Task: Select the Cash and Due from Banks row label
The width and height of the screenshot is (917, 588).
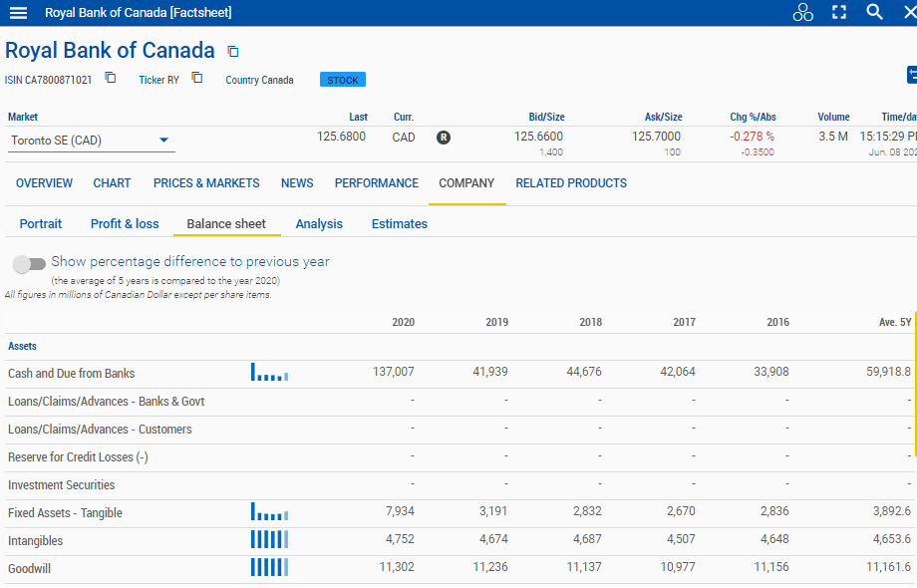Action: tap(72, 374)
